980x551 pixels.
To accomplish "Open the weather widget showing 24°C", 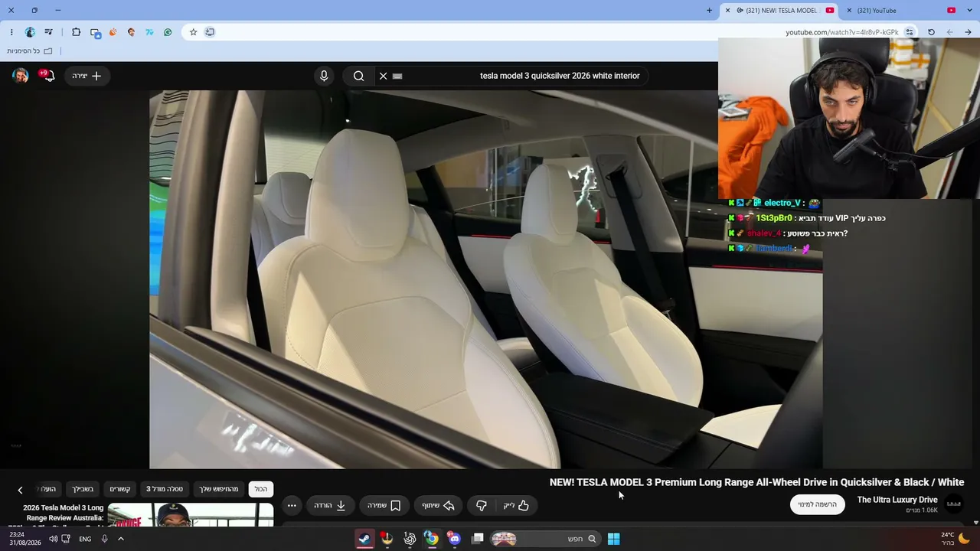I will pos(954,539).
